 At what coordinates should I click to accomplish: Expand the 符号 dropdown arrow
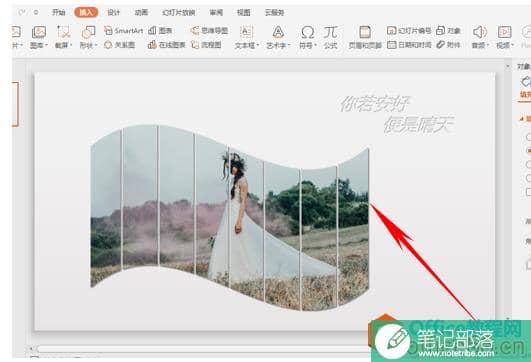[x=316, y=45]
